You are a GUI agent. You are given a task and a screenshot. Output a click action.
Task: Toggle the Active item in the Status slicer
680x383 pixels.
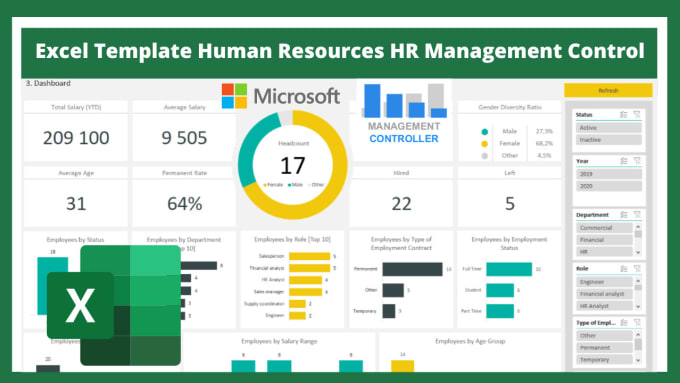pos(608,128)
